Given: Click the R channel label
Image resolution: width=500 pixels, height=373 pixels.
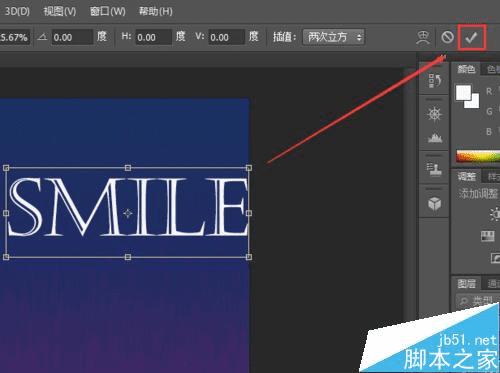Looking at the screenshot, I should pos(489,91).
